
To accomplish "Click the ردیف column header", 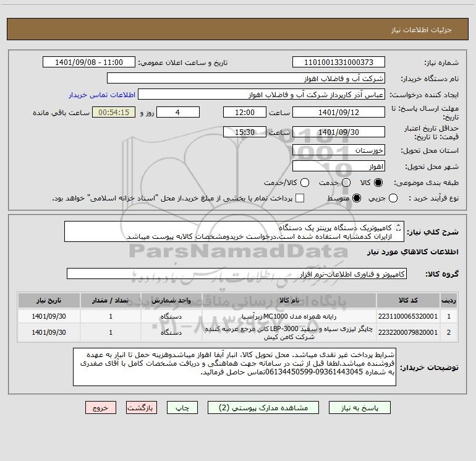I will coord(449,300).
